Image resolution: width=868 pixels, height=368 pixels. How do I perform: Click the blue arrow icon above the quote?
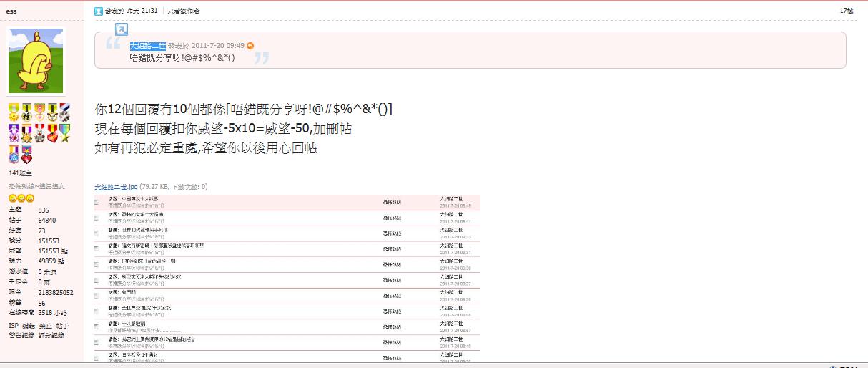pos(122,29)
